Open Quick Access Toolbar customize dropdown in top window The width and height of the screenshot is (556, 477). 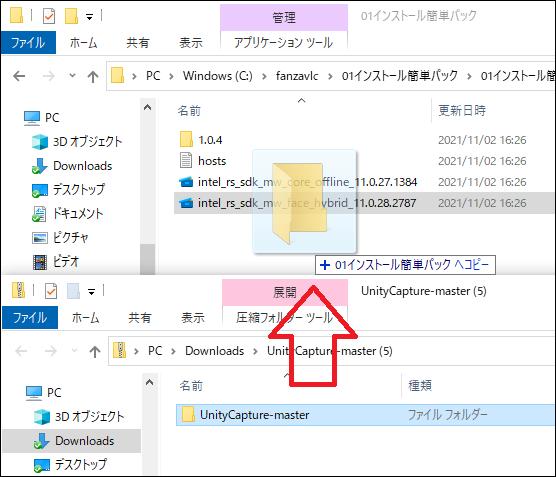pyautogui.click(x=89, y=17)
